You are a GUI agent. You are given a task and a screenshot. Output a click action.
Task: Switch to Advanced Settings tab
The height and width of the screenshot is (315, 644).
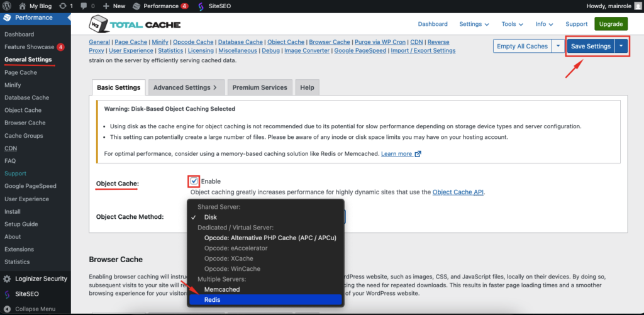186,87
